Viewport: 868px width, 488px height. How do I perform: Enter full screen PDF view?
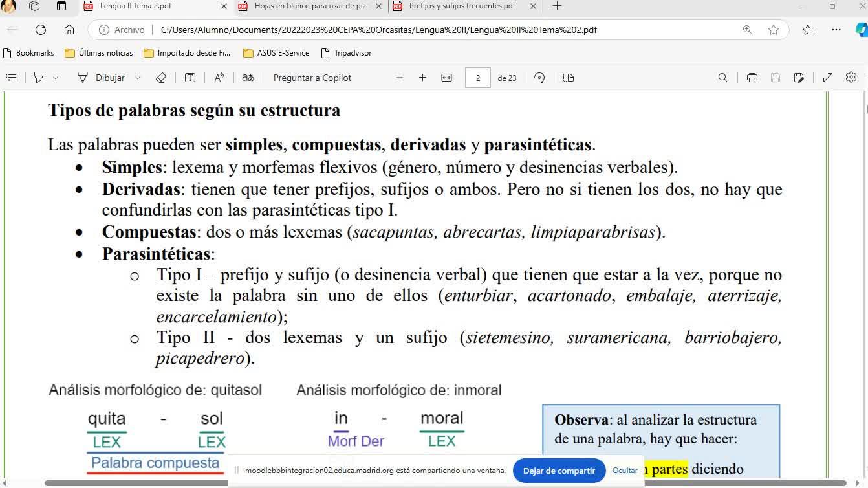click(x=828, y=78)
